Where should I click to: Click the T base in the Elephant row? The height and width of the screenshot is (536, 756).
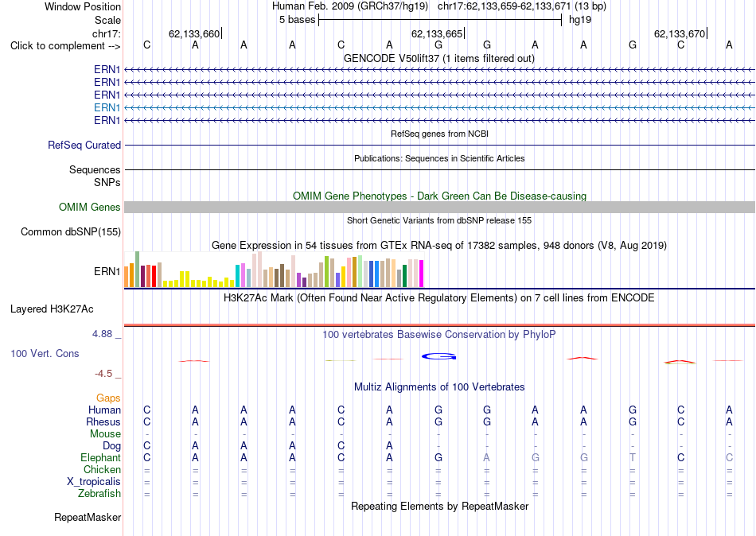(633, 457)
